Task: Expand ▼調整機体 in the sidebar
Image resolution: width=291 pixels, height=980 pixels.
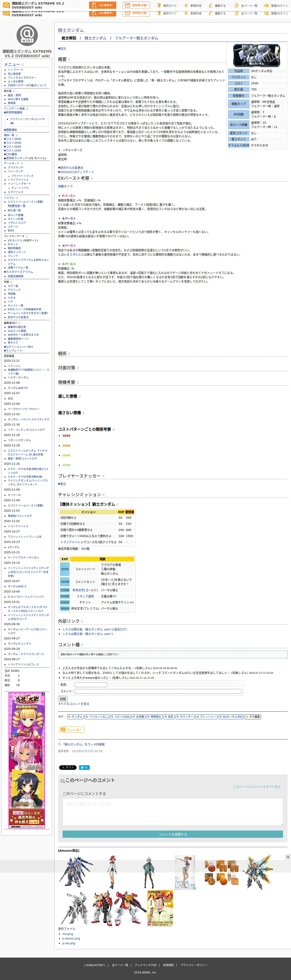Action: [10, 130]
